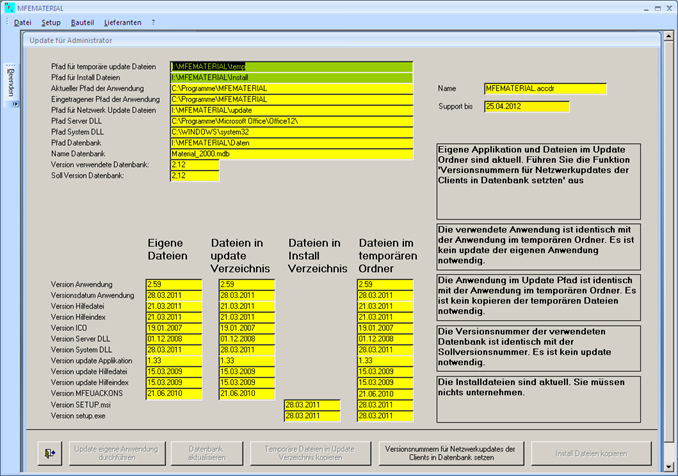This screenshot has height=476, width=678.
Task: Open the Setup menu
Action: point(51,22)
